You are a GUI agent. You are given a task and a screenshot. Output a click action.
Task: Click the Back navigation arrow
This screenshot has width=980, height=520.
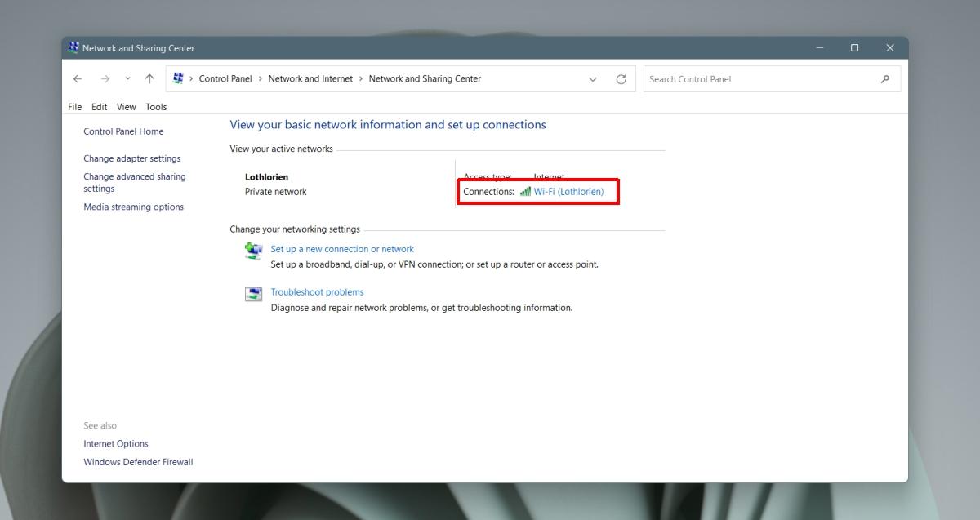pos(78,79)
